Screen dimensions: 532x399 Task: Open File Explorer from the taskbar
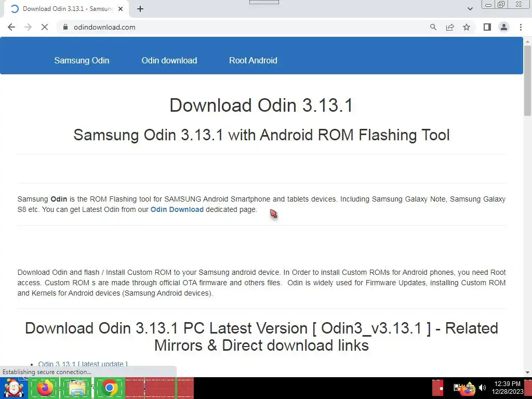click(77, 388)
